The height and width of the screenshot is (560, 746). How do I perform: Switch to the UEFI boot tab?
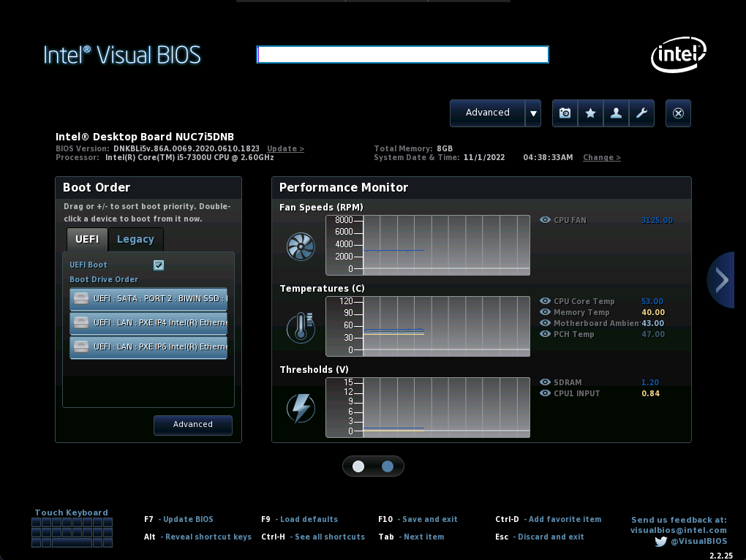click(87, 239)
